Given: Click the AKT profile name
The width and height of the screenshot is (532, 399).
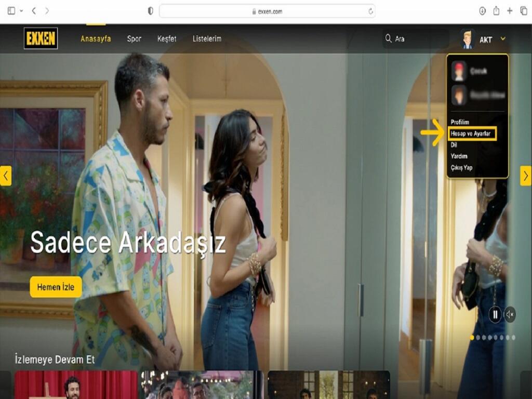Looking at the screenshot, I should [486, 39].
